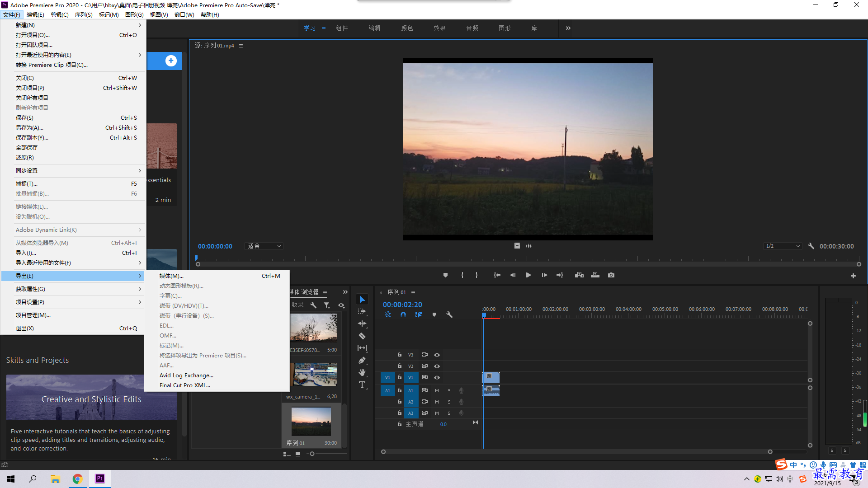Open source monitor settings wrench
This screenshot has width=868, height=488.
point(811,246)
